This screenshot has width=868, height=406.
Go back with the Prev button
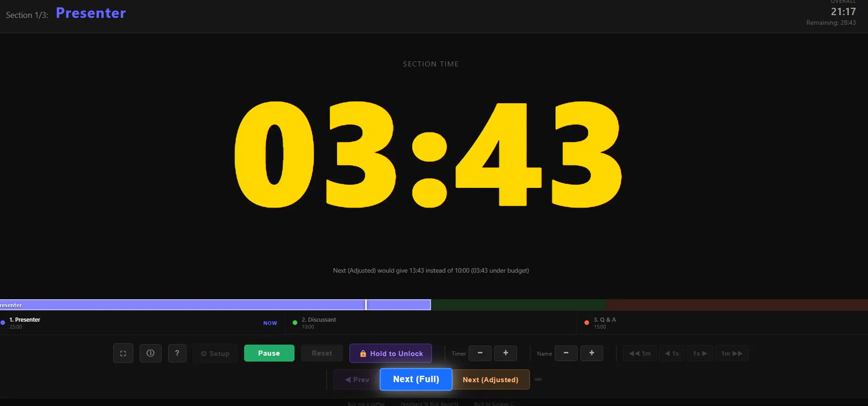(x=357, y=379)
